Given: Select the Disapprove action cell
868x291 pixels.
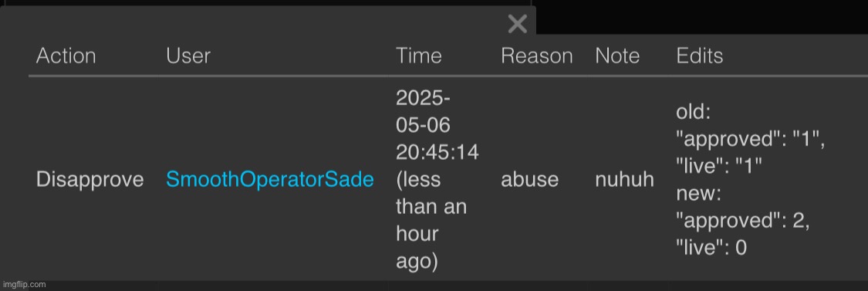Looking at the screenshot, I should pyautogui.click(x=90, y=180).
